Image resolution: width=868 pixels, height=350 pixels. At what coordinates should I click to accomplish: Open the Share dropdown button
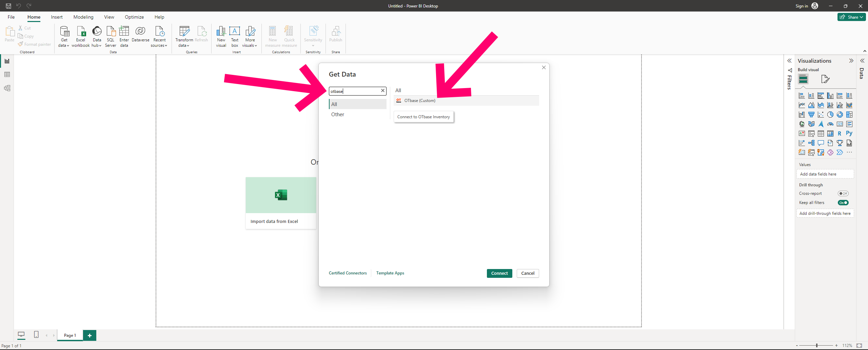(x=851, y=17)
